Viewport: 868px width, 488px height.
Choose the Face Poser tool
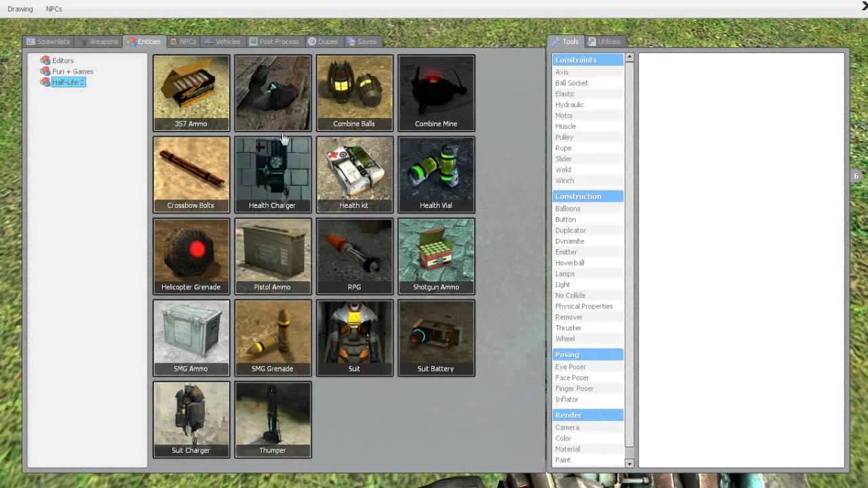coord(588,378)
